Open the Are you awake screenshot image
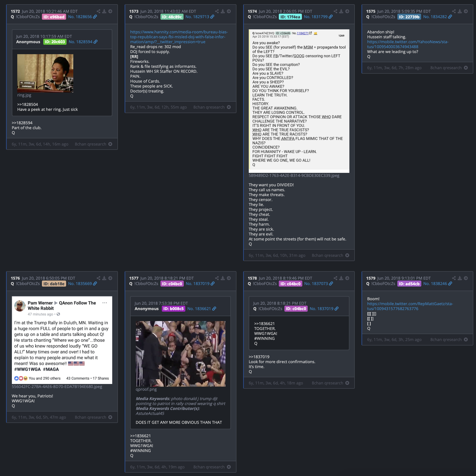The width and height of the screenshot is (476, 476). click(x=299, y=101)
